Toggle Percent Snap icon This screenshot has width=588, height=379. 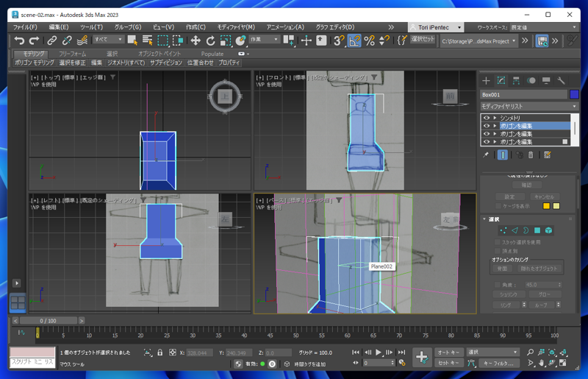coord(370,40)
